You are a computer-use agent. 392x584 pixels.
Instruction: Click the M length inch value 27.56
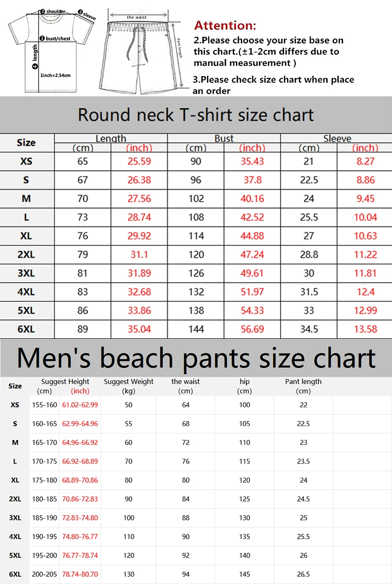[139, 198]
